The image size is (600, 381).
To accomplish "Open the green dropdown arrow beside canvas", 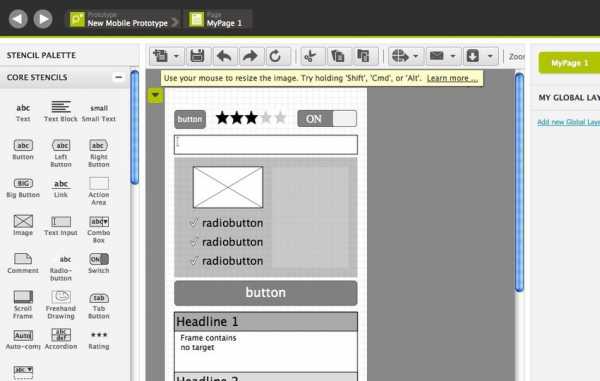I will (x=155, y=95).
